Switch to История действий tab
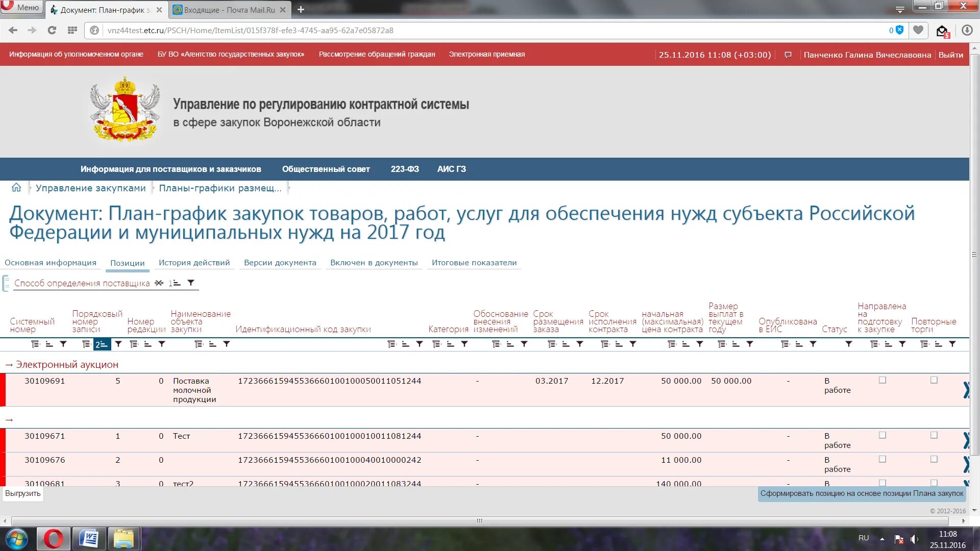 coord(194,263)
